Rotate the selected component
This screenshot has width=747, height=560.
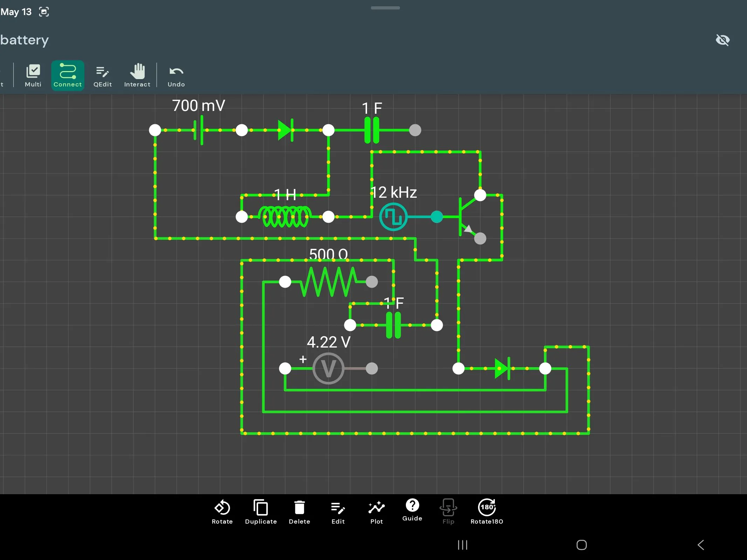(x=222, y=512)
